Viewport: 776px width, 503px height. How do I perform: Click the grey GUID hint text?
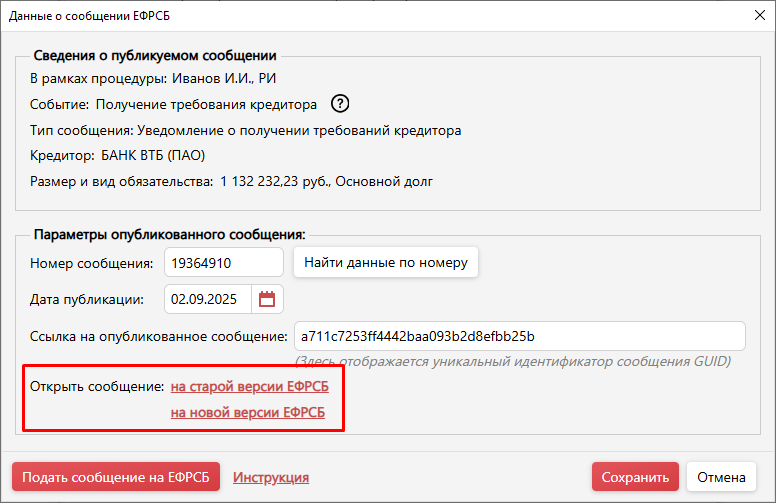point(512,361)
